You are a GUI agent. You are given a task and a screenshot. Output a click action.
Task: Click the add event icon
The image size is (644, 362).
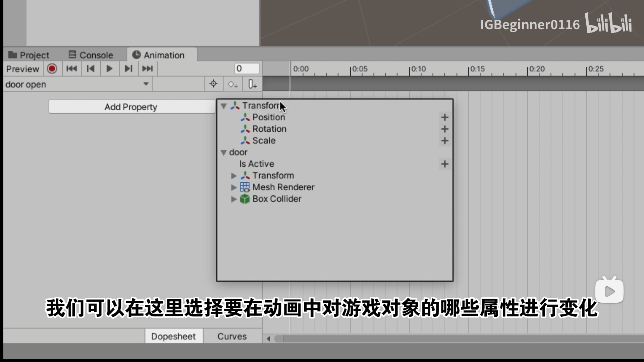(x=252, y=84)
